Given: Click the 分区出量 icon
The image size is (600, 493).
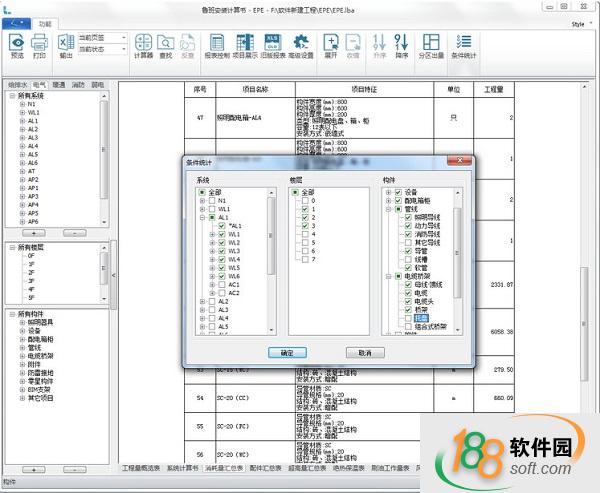Looking at the screenshot, I should coord(431,43).
